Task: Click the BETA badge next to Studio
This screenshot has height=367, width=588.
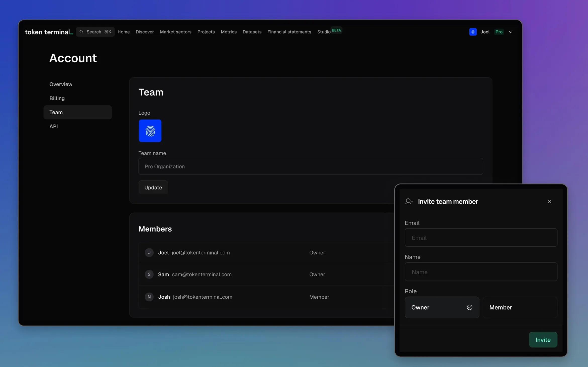Action: (336, 30)
